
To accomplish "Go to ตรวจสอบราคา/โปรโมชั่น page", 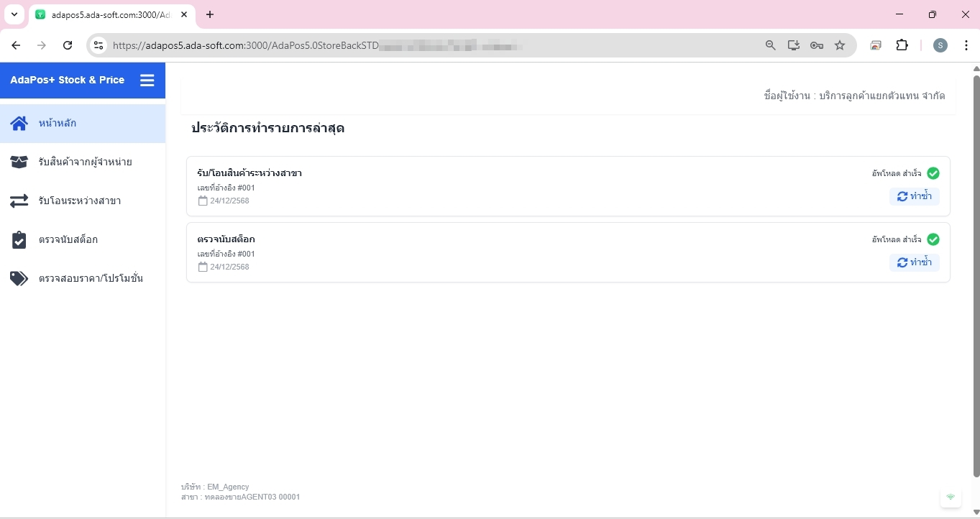I will [x=91, y=278].
